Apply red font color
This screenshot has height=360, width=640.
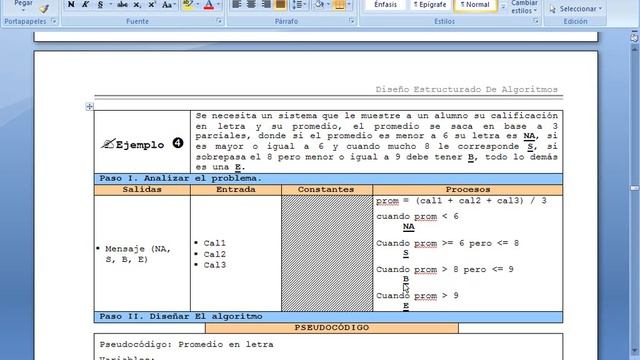tap(209, 4)
